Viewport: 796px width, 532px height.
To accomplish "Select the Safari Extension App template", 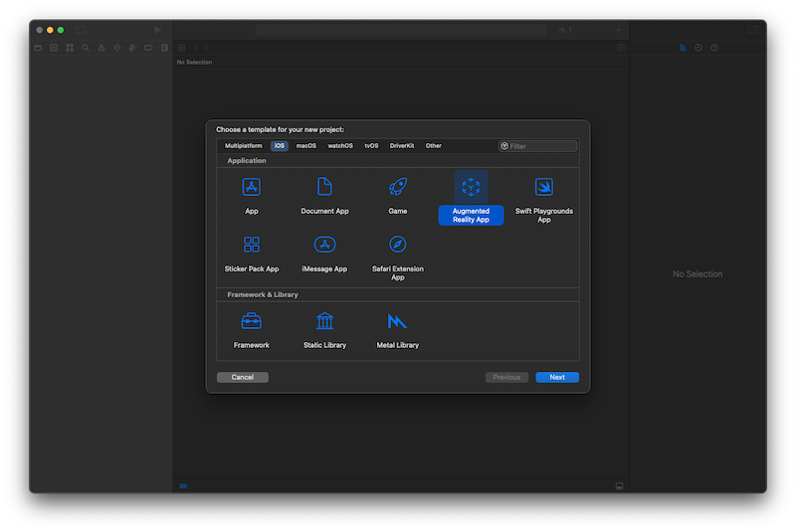I will 397,259.
